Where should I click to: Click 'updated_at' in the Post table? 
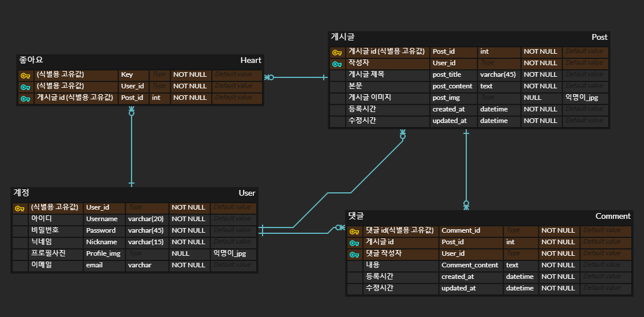point(450,121)
